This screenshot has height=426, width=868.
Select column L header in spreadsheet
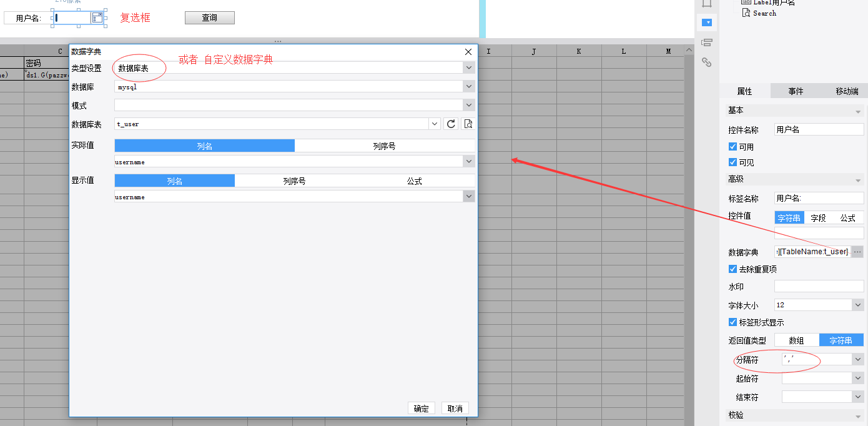624,51
